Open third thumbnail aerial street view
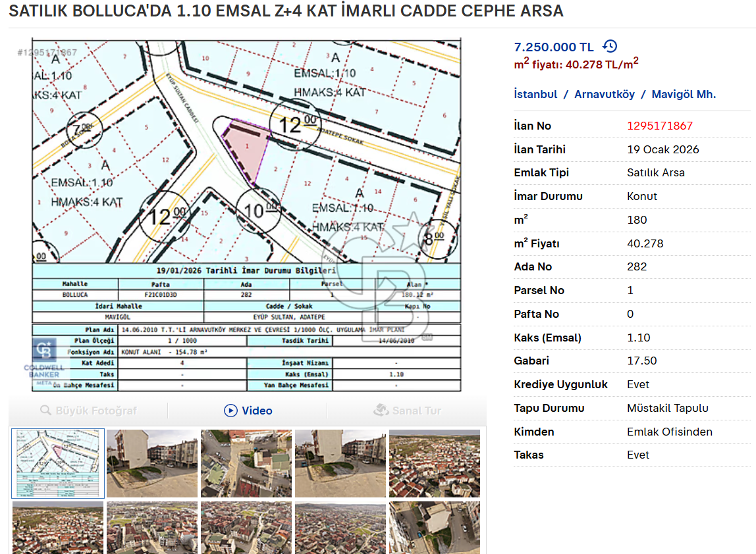 [246, 463]
